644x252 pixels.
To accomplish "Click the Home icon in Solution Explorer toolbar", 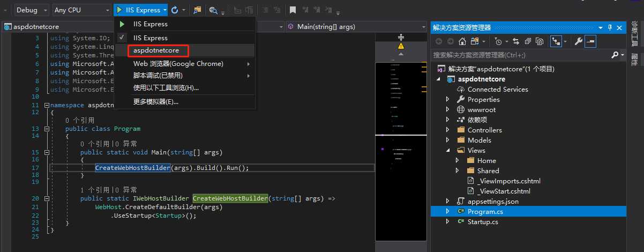I will pos(462,41).
